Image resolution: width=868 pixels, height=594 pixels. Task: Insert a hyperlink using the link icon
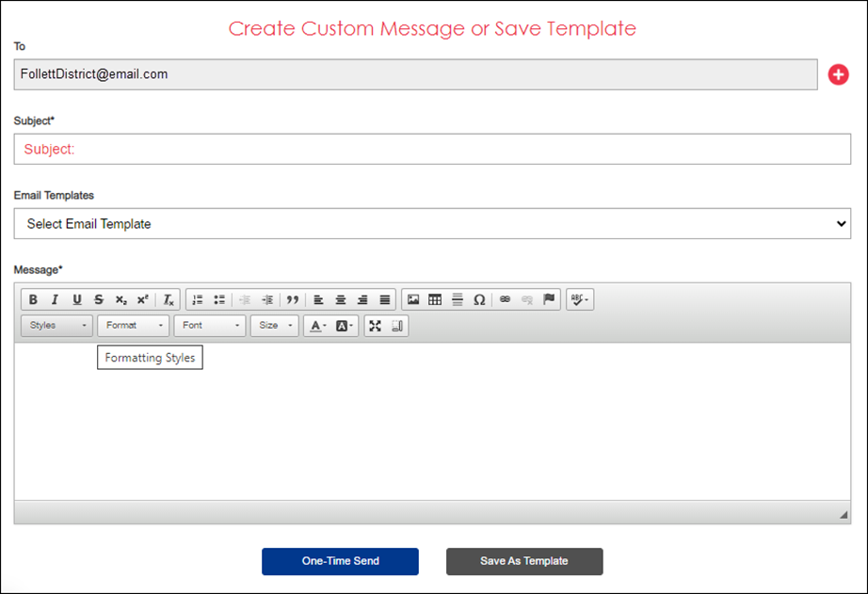tap(506, 300)
